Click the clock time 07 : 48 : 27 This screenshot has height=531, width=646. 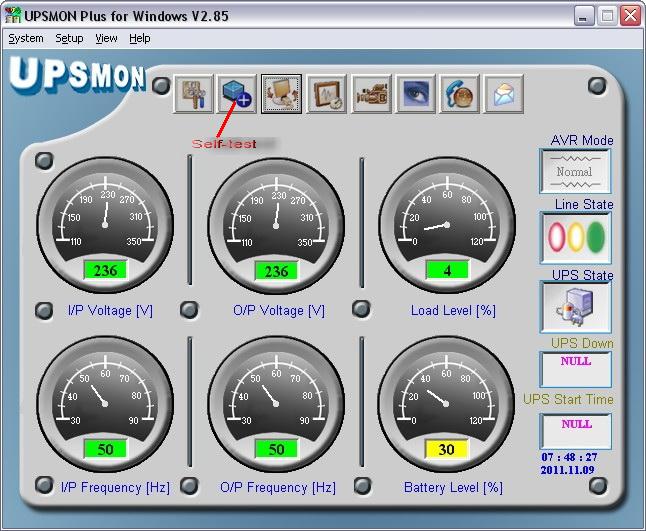(x=569, y=457)
